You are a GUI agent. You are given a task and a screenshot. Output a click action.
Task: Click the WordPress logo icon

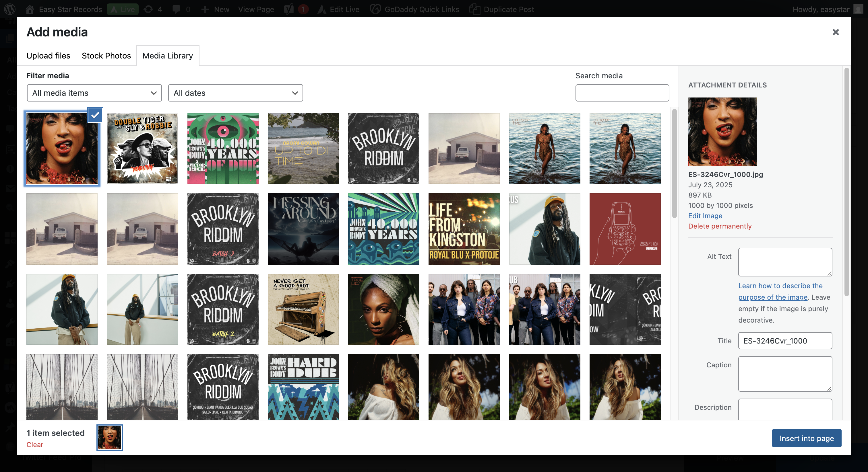(x=10, y=9)
